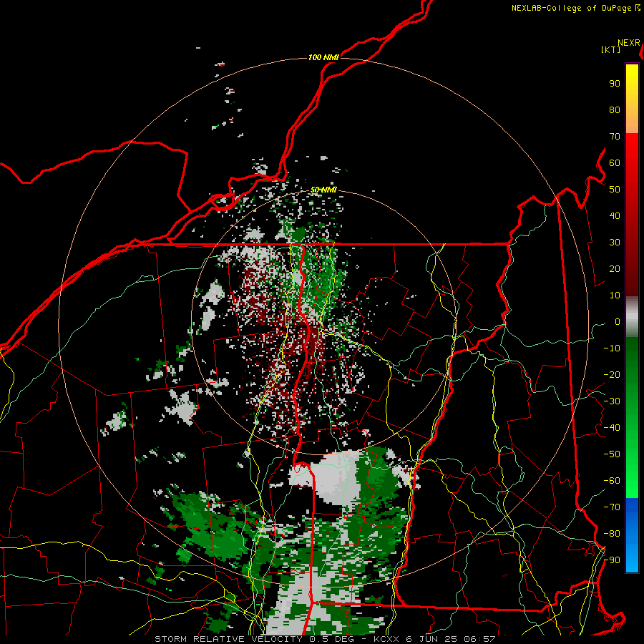The image size is (644, 644).
Task: Click the 80 value on velocity scale
Action: point(615,109)
